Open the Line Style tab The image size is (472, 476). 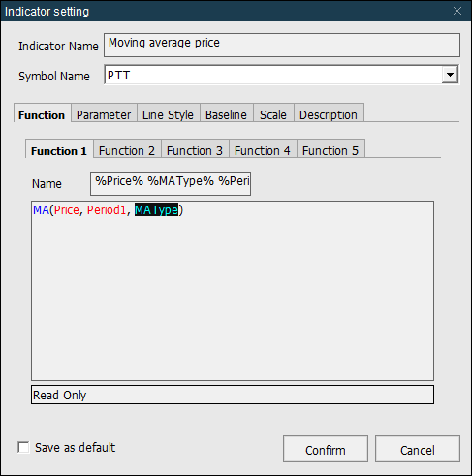coord(169,113)
